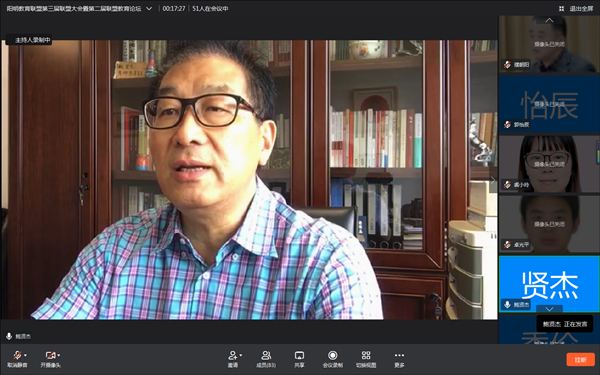The image size is (600, 375).
Task: Collapse side panel with right arrow
Action: coord(493,180)
